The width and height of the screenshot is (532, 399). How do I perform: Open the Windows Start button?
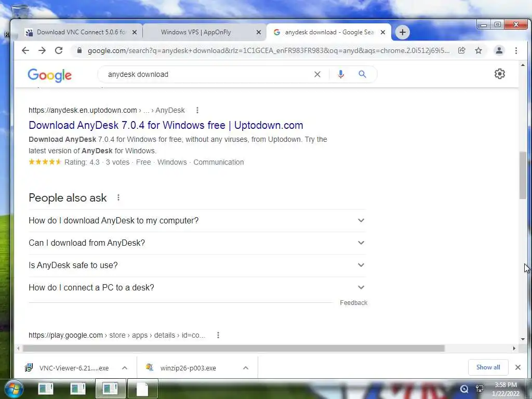[14, 389]
